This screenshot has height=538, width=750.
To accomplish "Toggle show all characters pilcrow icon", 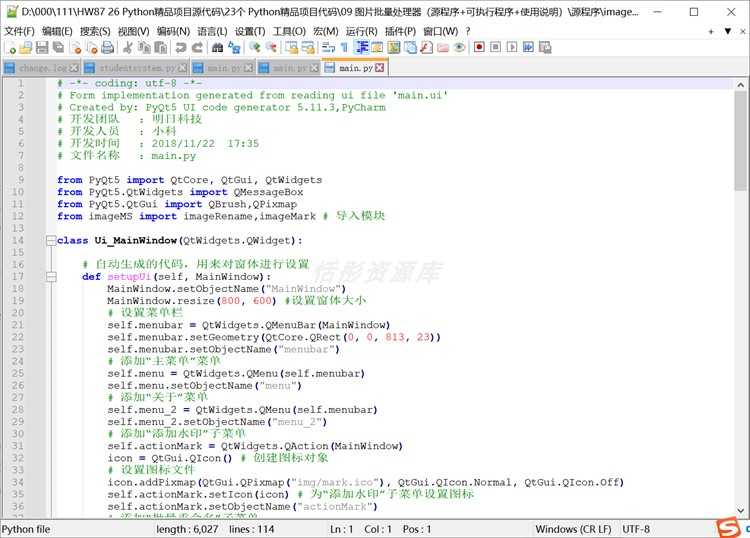I will point(344,47).
